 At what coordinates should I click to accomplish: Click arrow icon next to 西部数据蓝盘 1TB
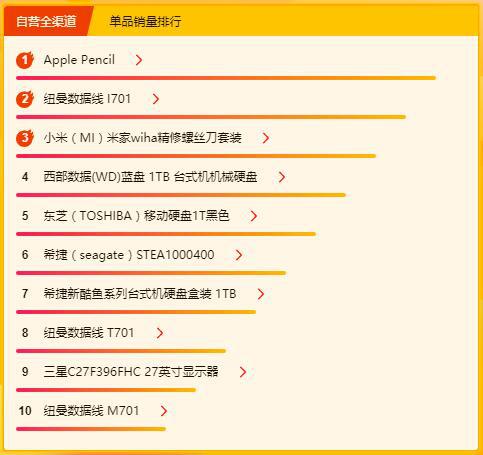click(x=282, y=177)
